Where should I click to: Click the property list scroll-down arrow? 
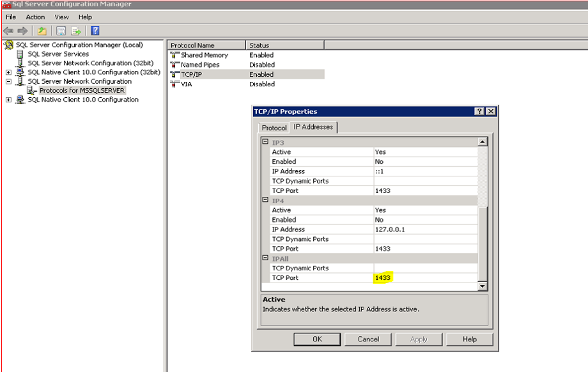(x=483, y=286)
